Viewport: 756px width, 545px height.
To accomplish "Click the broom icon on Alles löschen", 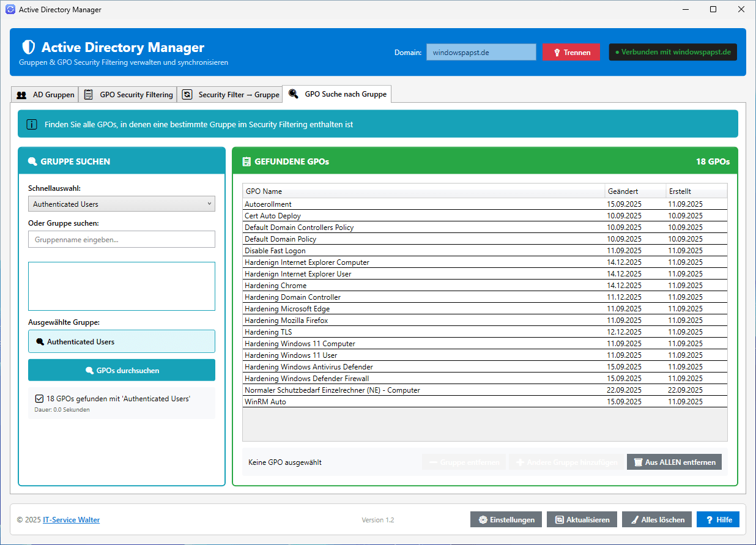I will 634,520.
